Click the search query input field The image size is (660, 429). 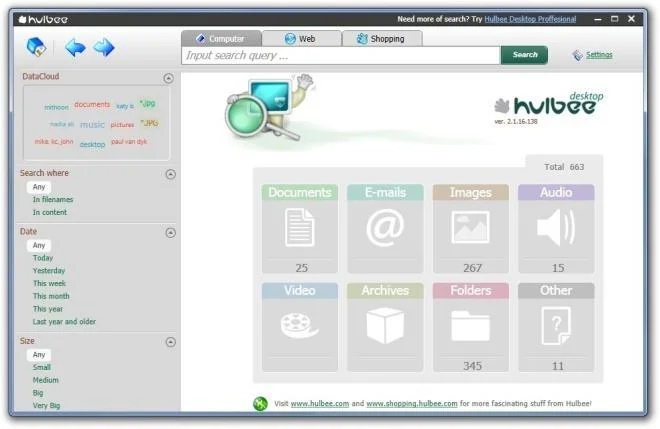click(x=341, y=56)
